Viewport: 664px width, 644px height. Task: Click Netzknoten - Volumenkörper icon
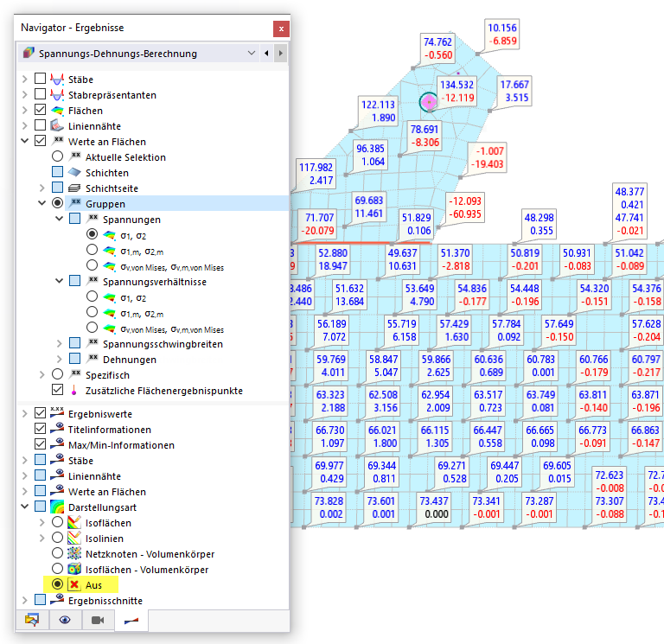tap(74, 553)
